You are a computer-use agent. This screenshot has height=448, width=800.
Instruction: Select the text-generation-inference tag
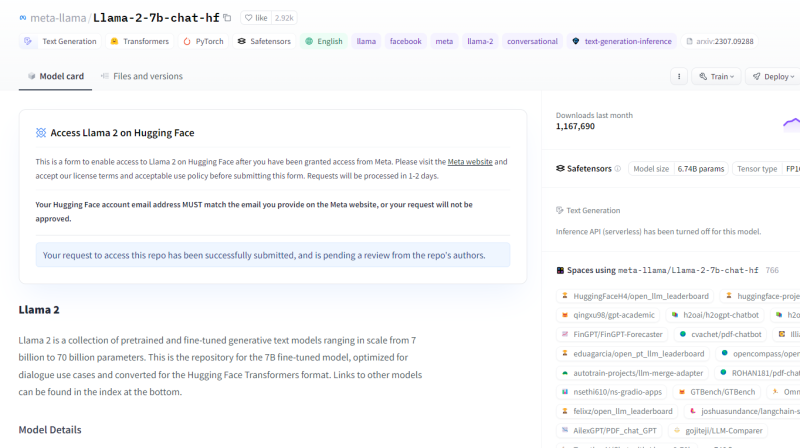[x=621, y=41]
